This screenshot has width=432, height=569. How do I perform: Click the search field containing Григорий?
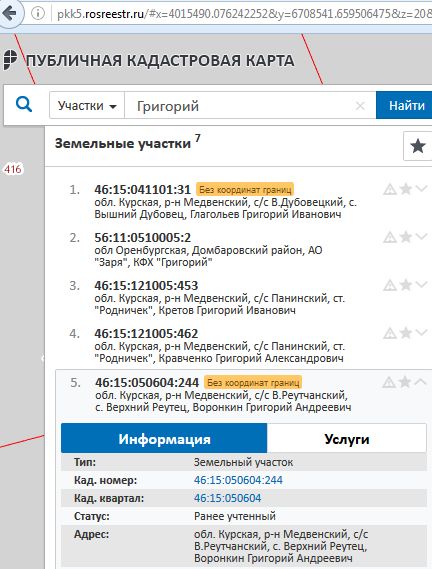(250, 106)
